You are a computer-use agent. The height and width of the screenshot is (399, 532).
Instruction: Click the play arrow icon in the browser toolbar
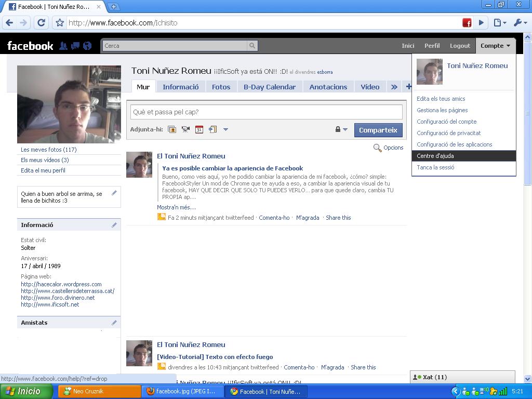click(x=481, y=23)
